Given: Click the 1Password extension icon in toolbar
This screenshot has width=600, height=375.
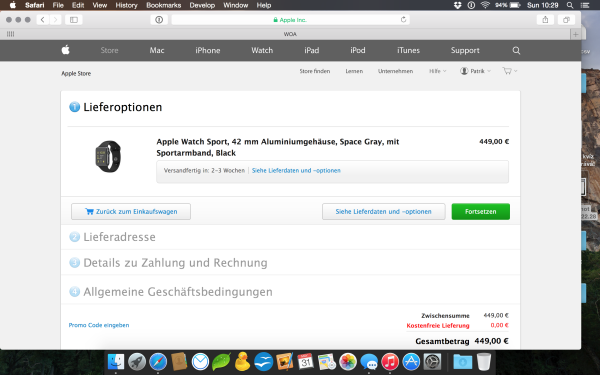Looking at the screenshot, I should (x=159, y=20).
